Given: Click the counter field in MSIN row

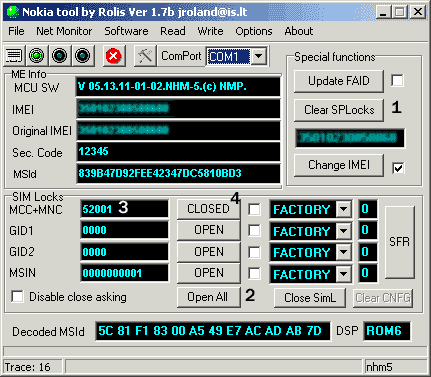Looking at the screenshot, I should coord(368,273).
